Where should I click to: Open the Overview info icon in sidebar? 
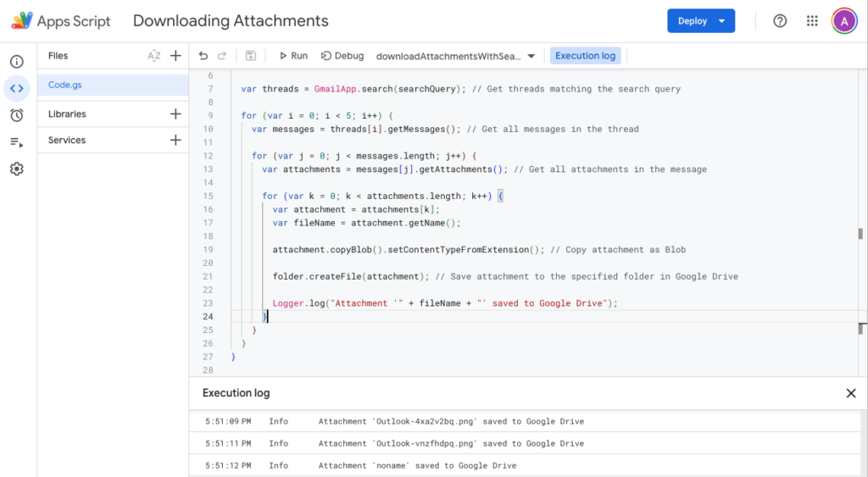click(x=17, y=61)
